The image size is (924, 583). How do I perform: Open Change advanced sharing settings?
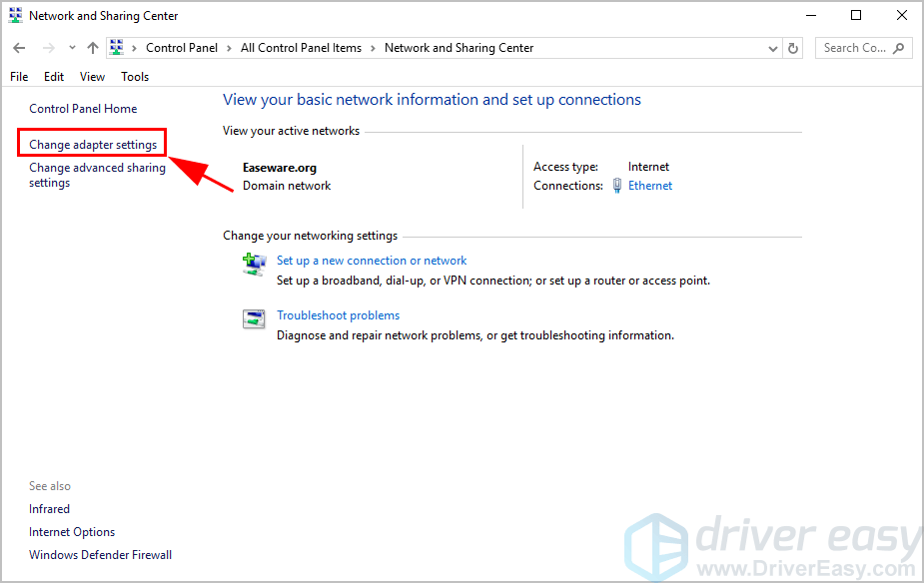[x=97, y=175]
